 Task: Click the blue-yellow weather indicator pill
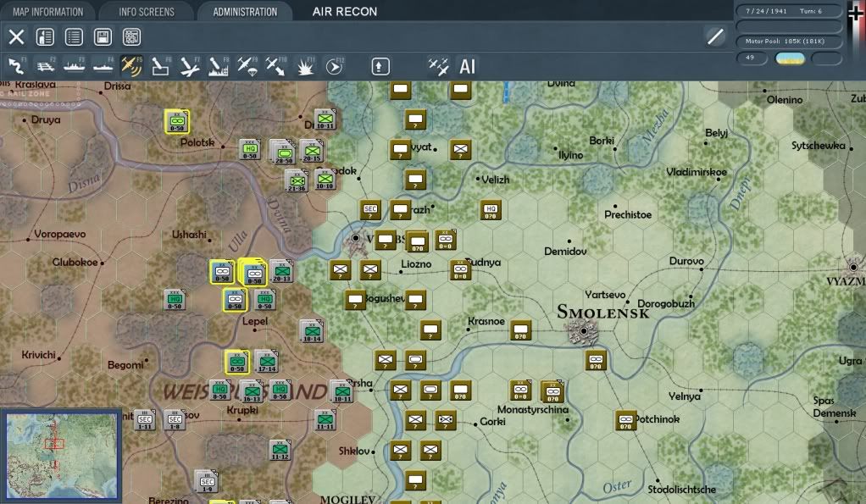tap(791, 58)
